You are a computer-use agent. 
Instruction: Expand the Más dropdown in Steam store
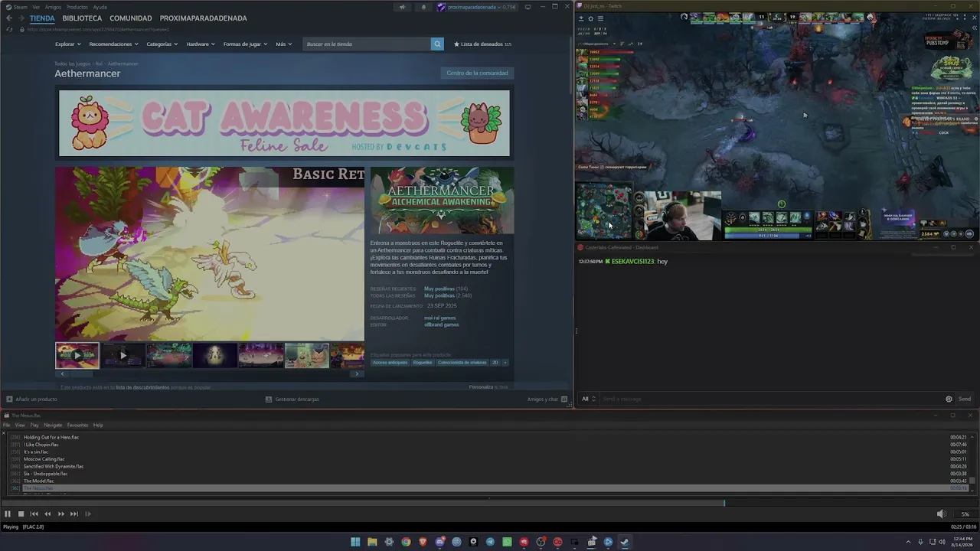point(284,44)
